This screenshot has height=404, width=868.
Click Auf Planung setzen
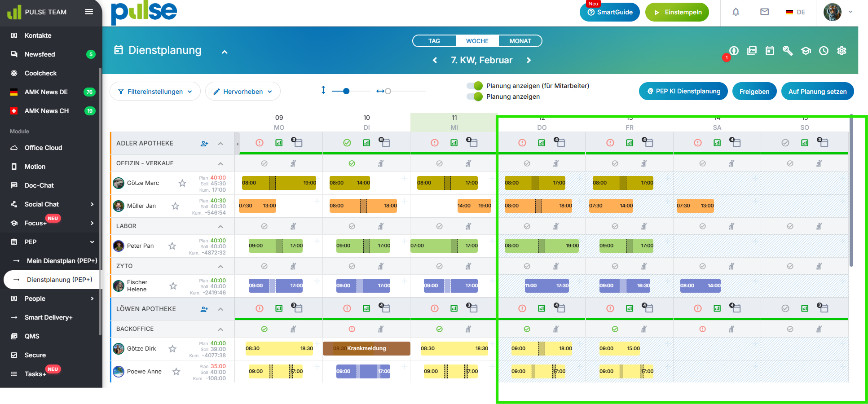[818, 92]
